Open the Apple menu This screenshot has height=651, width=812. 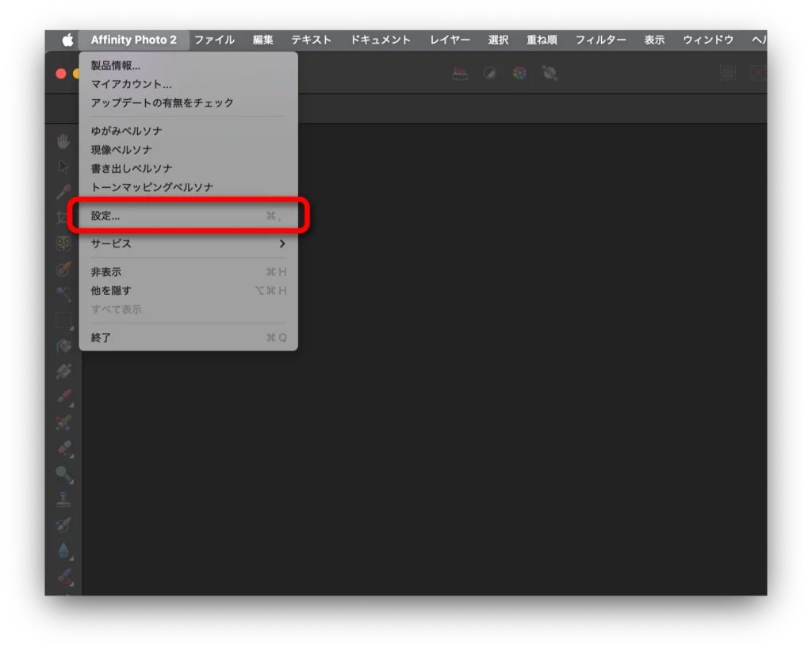tap(67, 40)
